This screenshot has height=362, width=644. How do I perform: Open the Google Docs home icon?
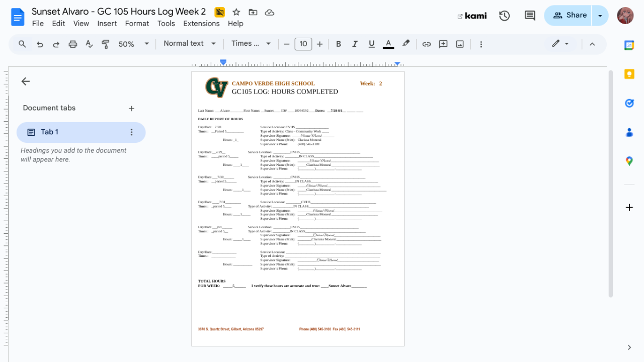[18, 17]
